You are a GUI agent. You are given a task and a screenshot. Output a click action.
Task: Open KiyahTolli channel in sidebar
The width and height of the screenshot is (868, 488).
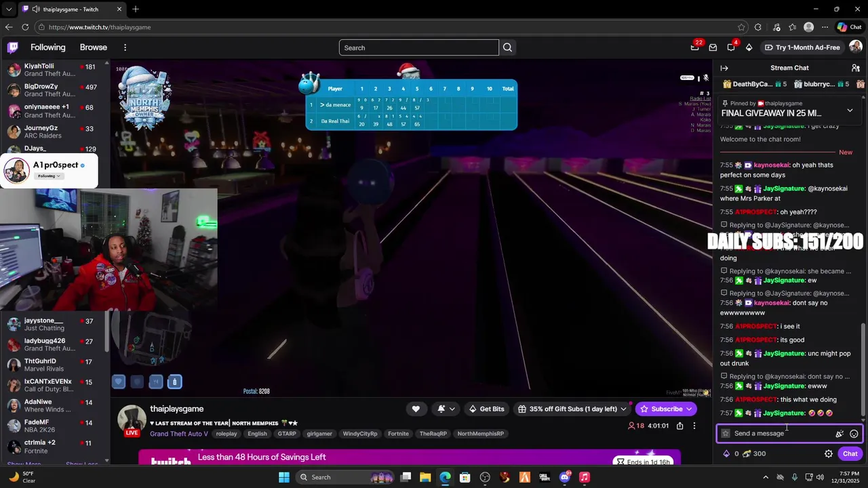[x=54, y=70]
